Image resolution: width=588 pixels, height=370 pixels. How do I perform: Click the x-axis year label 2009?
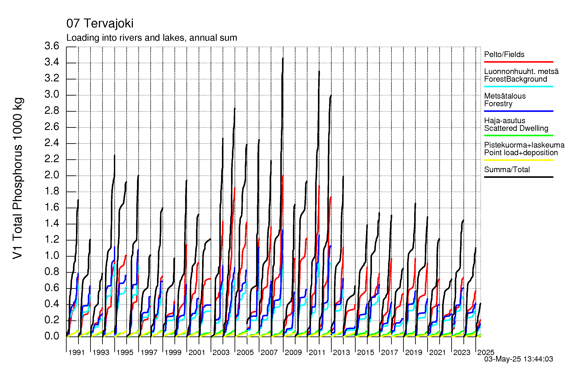click(x=293, y=352)
